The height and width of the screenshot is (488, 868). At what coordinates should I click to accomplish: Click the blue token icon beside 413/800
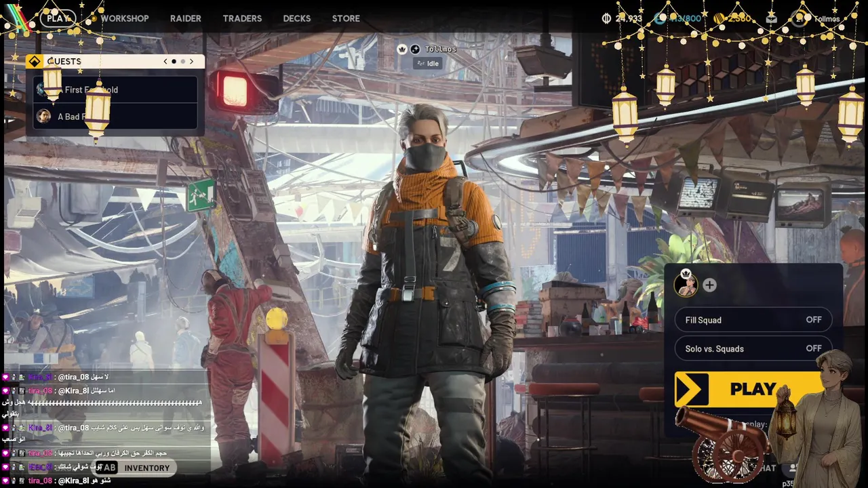pos(660,18)
